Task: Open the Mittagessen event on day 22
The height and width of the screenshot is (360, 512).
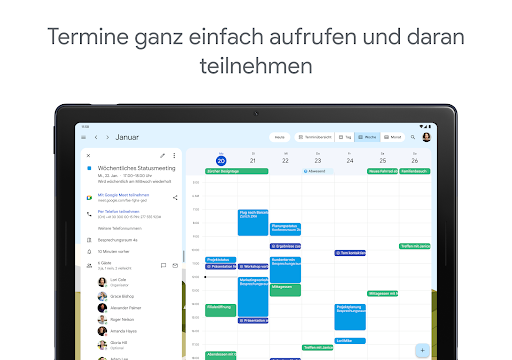Action: pos(285,290)
